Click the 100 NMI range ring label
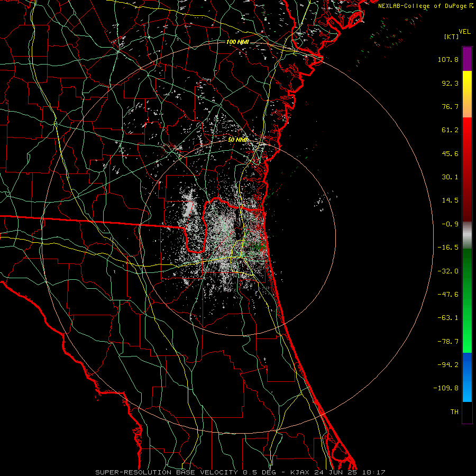 click(x=237, y=42)
